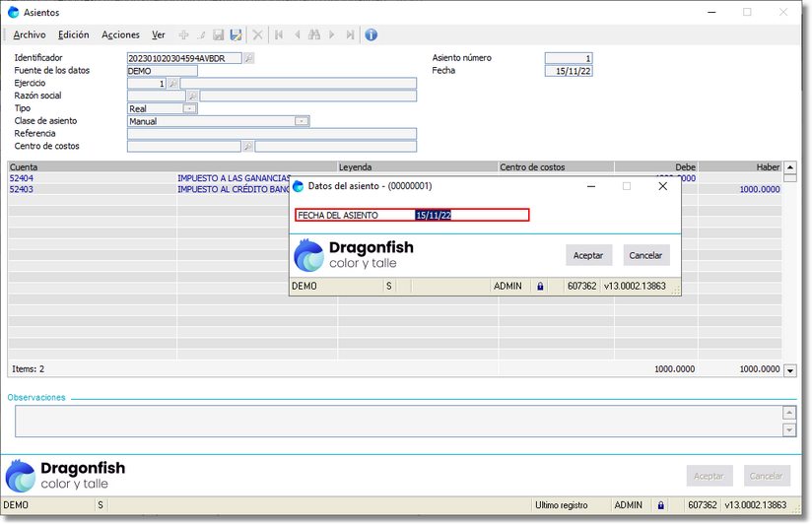Image resolution: width=812 pixels, height=525 pixels.
Task: Go to last record icon
Action: tap(350, 34)
